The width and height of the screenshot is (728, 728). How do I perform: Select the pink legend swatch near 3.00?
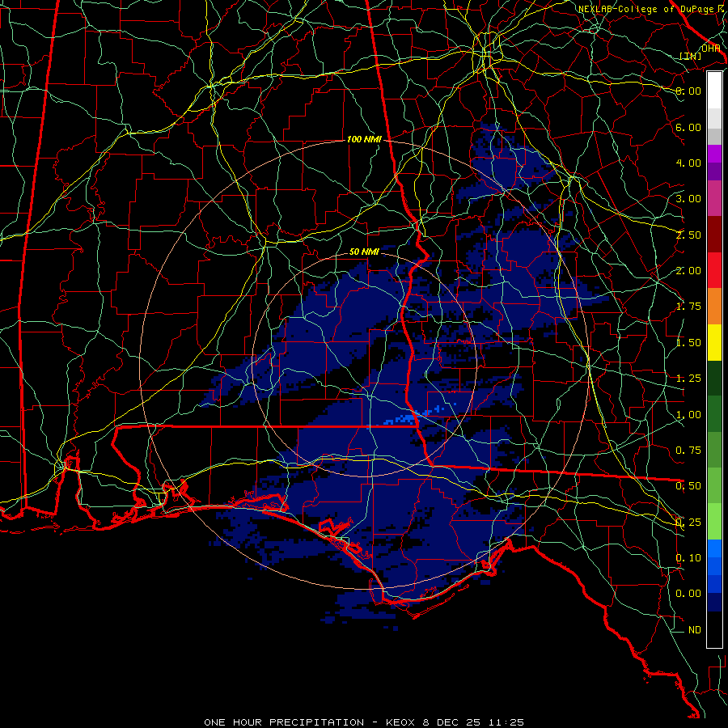(714, 199)
